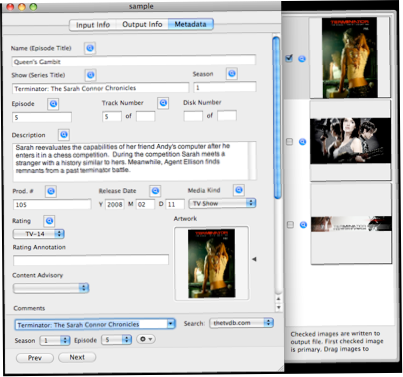This screenshot has height=377, width=403.
Task: Click the Artwork preview poster in metadata form
Action: [211, 263]
